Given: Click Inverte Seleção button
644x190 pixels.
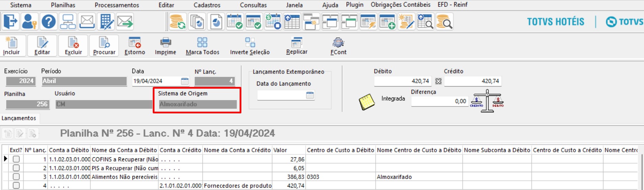Looking at the screenshot, I should tap(250, 46).
